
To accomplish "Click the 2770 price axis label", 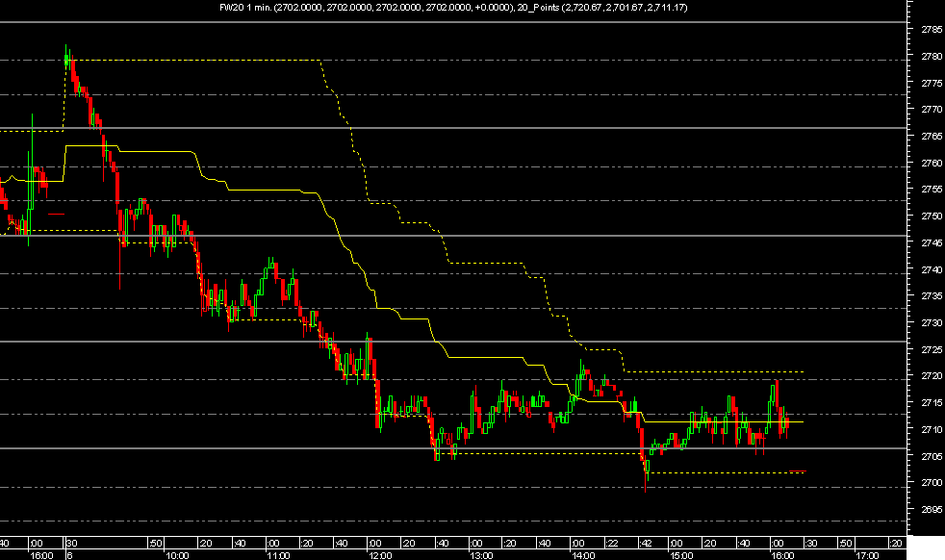I will [x=932, y=109].
